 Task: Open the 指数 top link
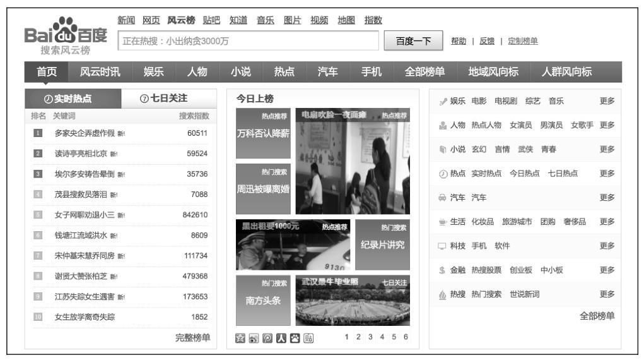click(373, 20)
